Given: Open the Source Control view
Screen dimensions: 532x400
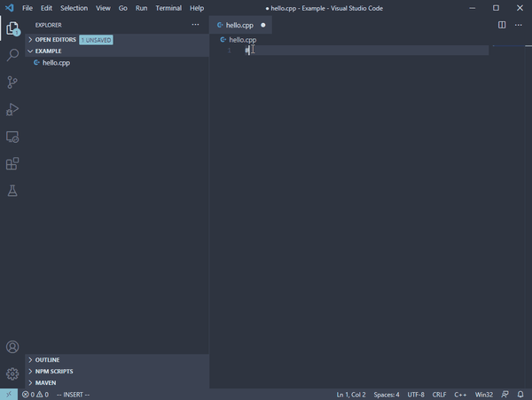Looking at the screenshot, I should tap(12, 82).
